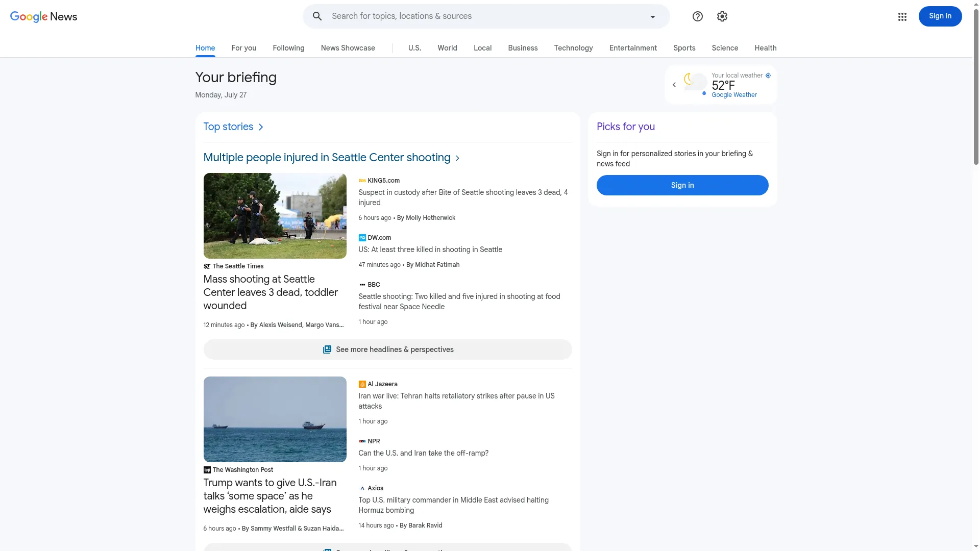This screenshot has height=551, width=980.
Task: Open the chevron after Top stories
Action: pyautogui.click(x=261, y=127)
